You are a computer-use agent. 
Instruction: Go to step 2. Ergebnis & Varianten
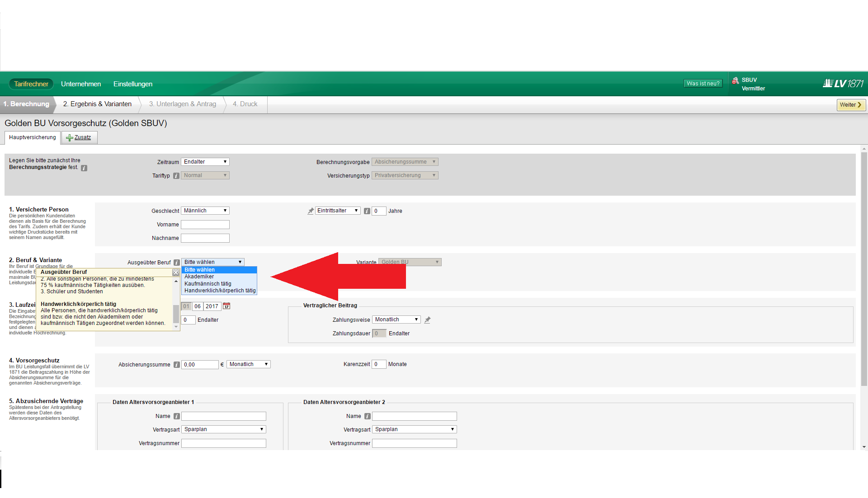tap(97, 104)
